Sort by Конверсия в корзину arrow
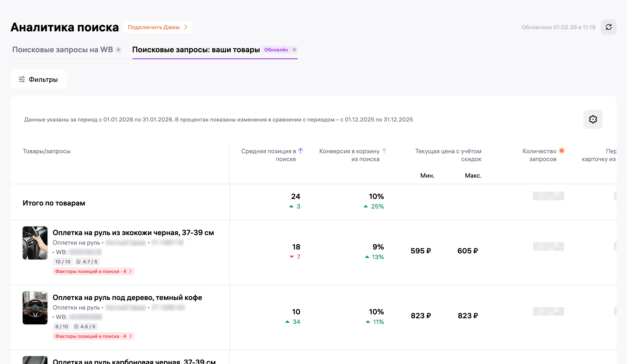The width and height of the screenshot is (627, 364). coord(384,151)
